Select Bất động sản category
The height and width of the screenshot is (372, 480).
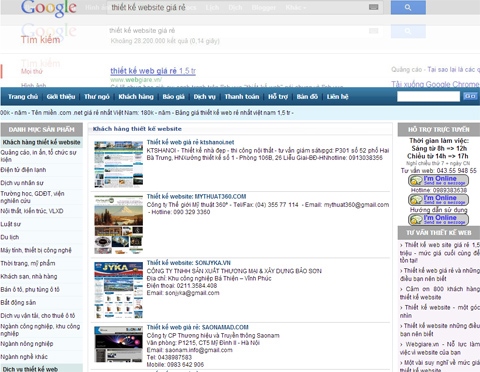tap(18, 303)
